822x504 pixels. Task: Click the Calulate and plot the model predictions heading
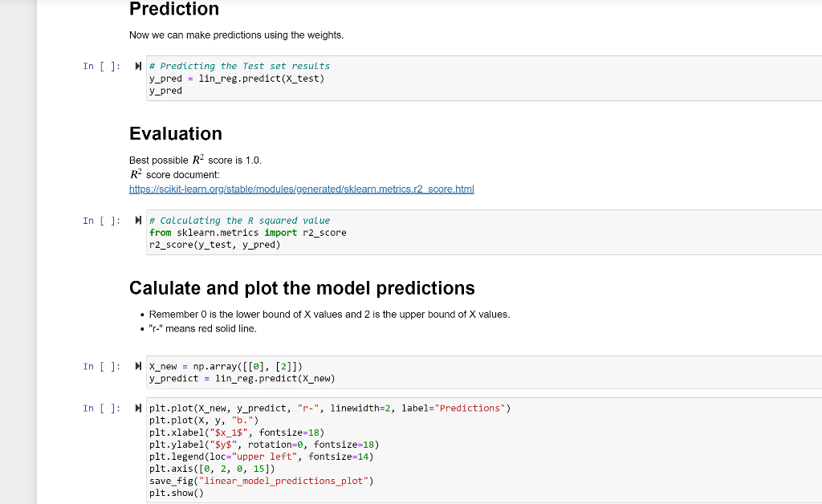tap(302, 288)
